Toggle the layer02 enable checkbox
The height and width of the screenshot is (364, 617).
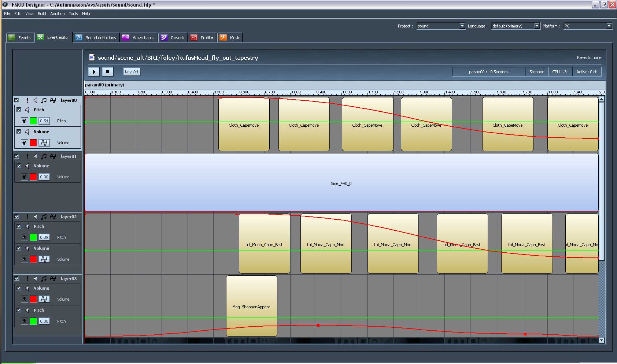16,217
